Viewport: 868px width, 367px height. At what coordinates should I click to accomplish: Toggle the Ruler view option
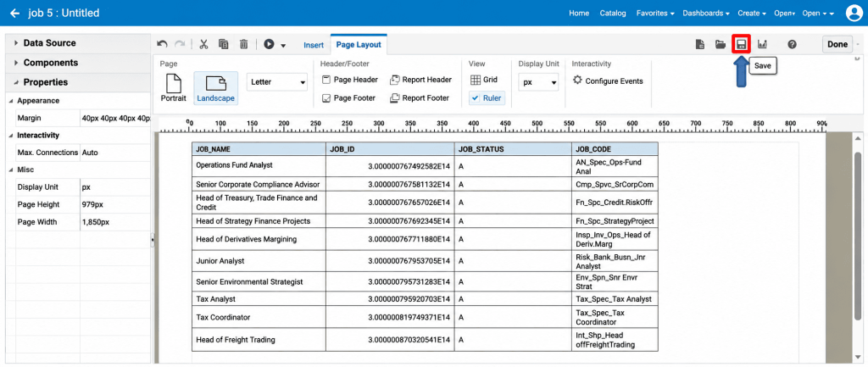(486, 98)
